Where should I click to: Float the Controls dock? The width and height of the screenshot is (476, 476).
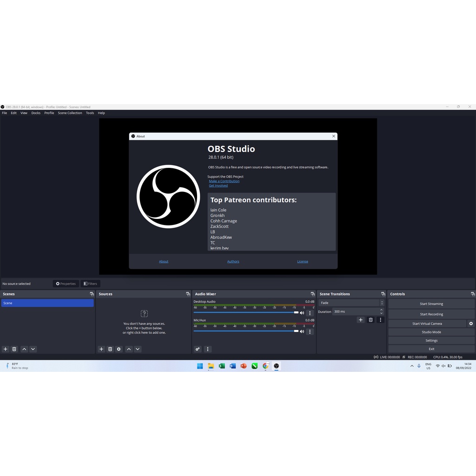click(473, 294)
